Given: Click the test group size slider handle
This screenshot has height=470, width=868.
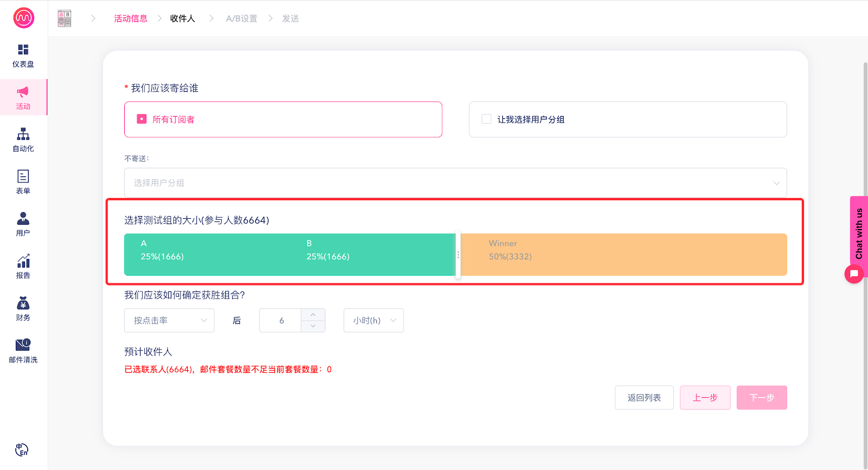Looking at the screenshot, I should tap(458, 255).
